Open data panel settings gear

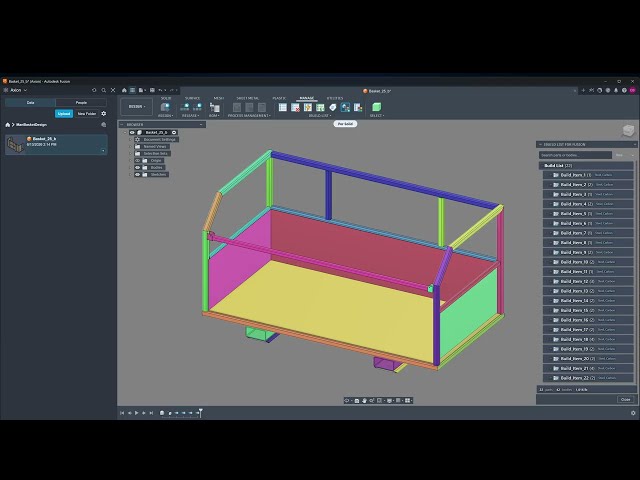(104, 113)
